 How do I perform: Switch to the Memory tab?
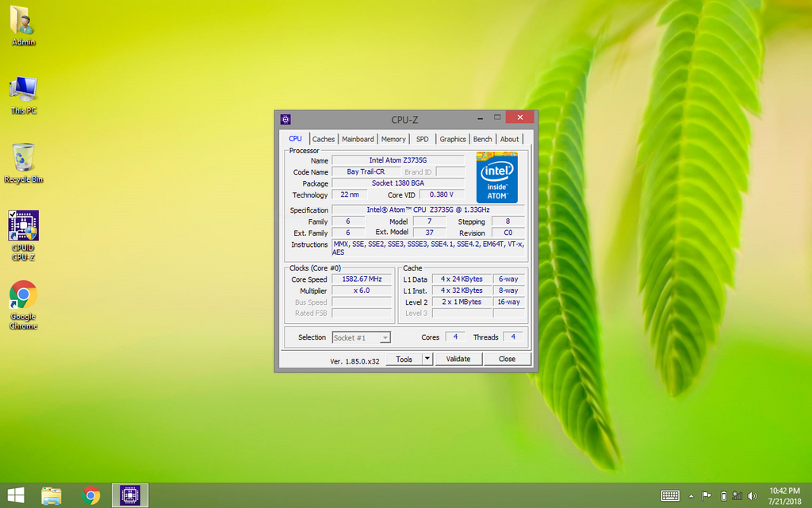[393, 139]
